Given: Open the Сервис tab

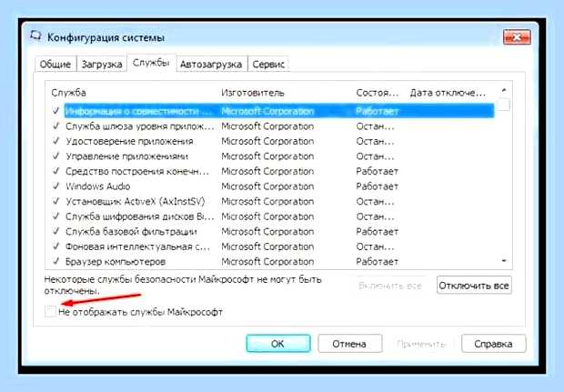Looking at the screenshot, I should pos(268,65).
